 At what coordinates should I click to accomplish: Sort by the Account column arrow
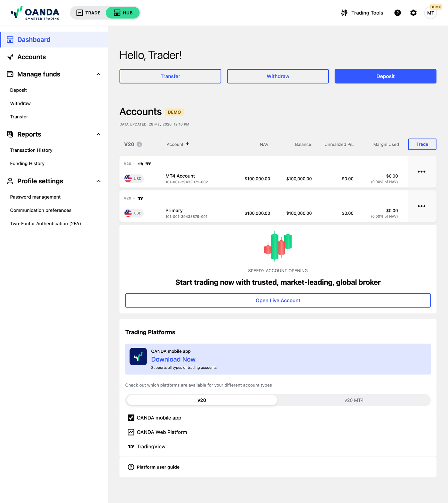pyautogui.click(x=188, y=144)
